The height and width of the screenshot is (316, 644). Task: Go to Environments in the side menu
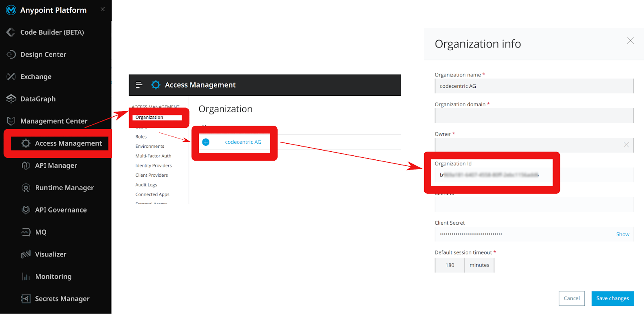150,147
